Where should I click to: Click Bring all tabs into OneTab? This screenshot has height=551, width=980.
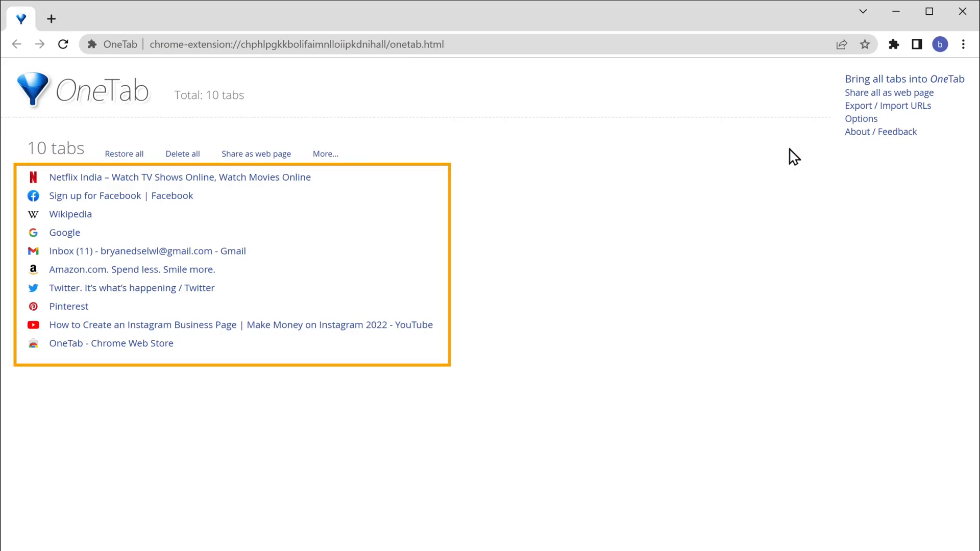pos(904,79)
